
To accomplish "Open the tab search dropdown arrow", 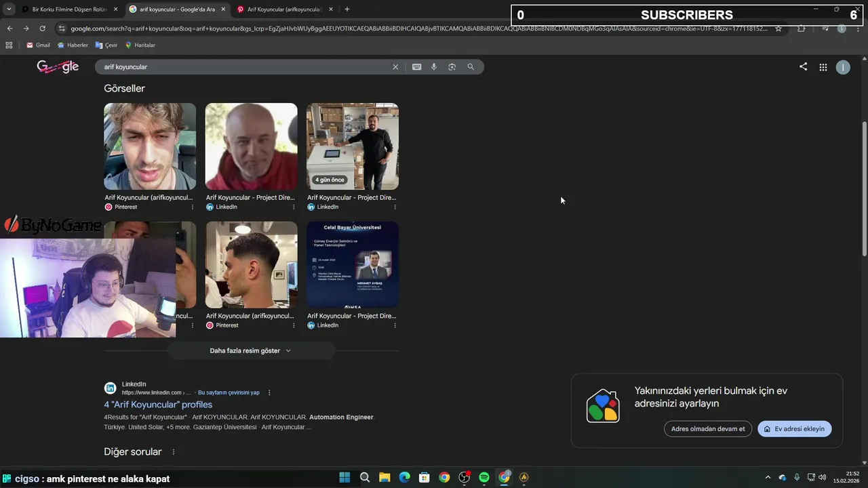I will [9, 9].
